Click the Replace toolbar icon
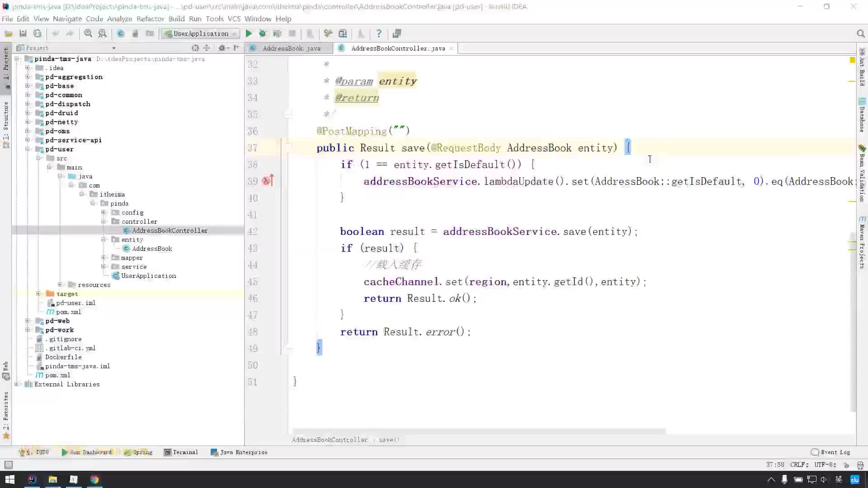868x488 pixels. pyautogui.click(x=103, y=33)
